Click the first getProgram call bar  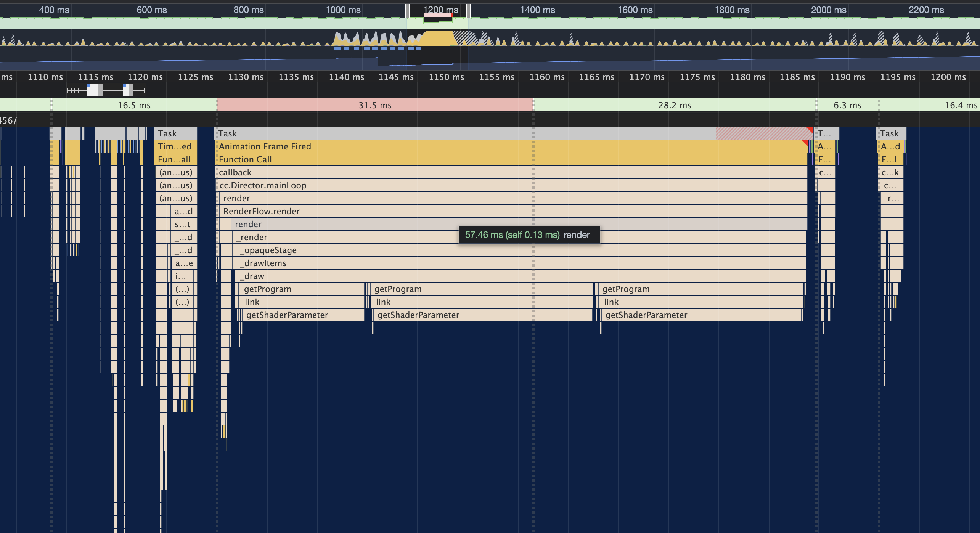301,289
